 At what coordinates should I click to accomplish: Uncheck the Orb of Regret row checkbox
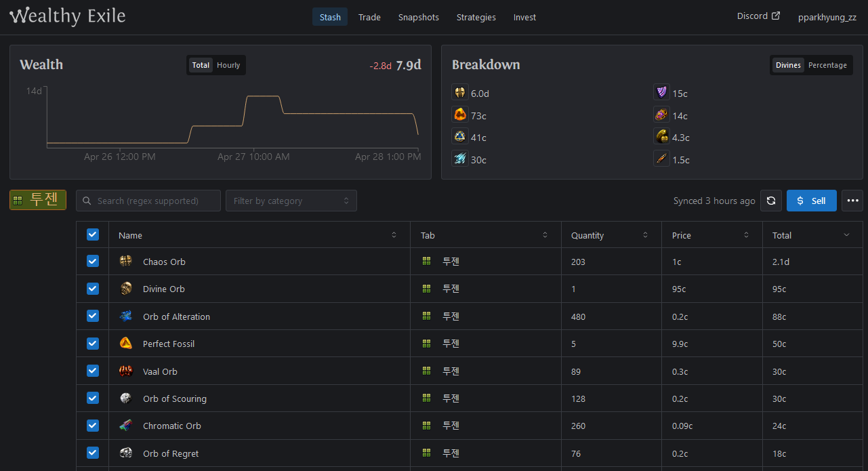[x=93, y=453]
